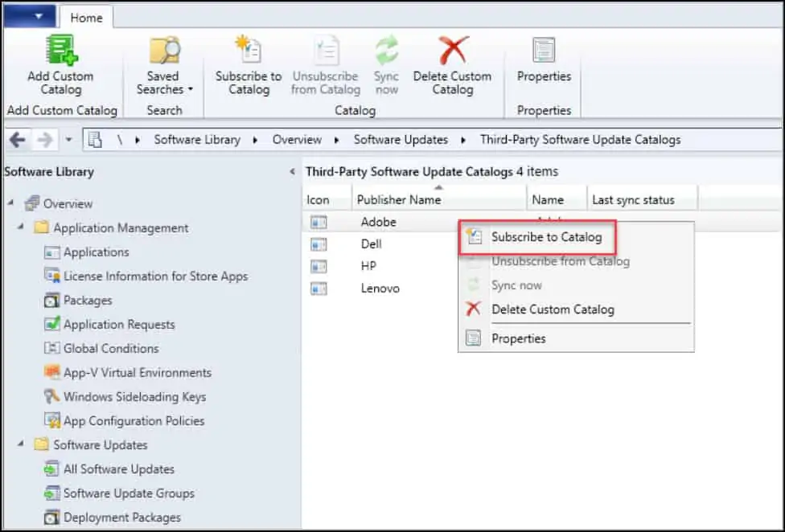The width and height of the screenshot is (785, 532).
Task: Expand breadcrumb arrow after Overview
Action: click(336, 140)
